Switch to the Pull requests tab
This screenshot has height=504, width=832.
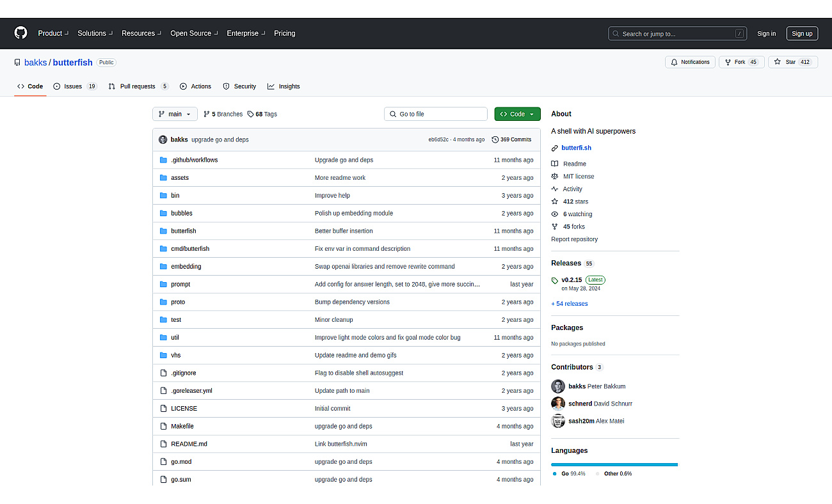coord(138,86)
